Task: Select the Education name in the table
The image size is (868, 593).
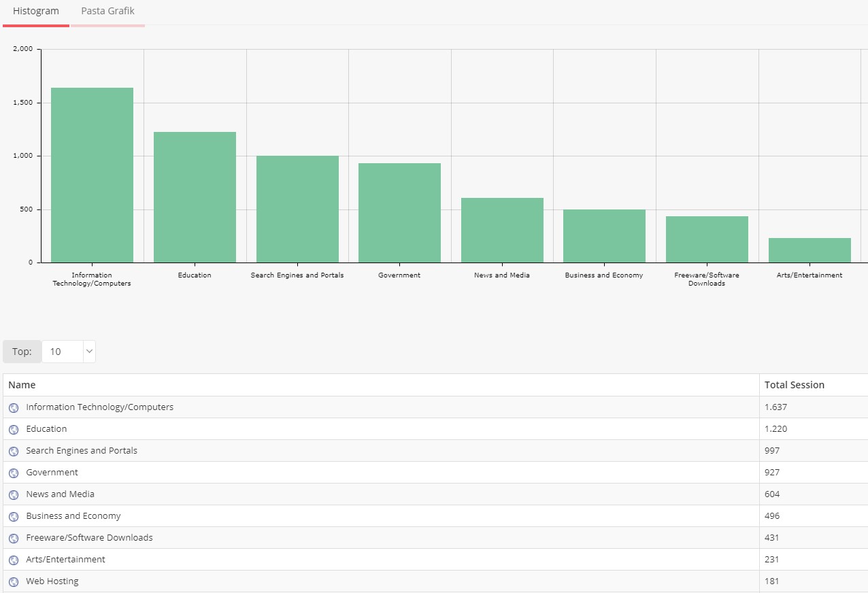Action: tap(46, 429)
